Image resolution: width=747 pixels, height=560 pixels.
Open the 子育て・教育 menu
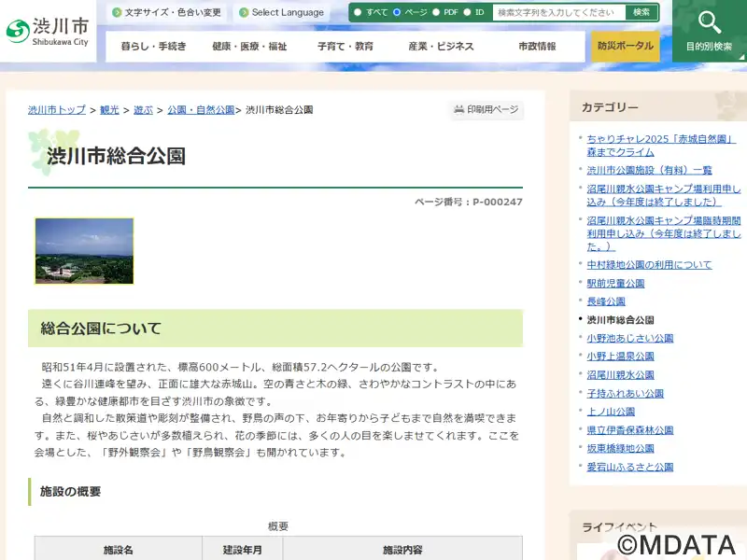[x=345, y=47]
